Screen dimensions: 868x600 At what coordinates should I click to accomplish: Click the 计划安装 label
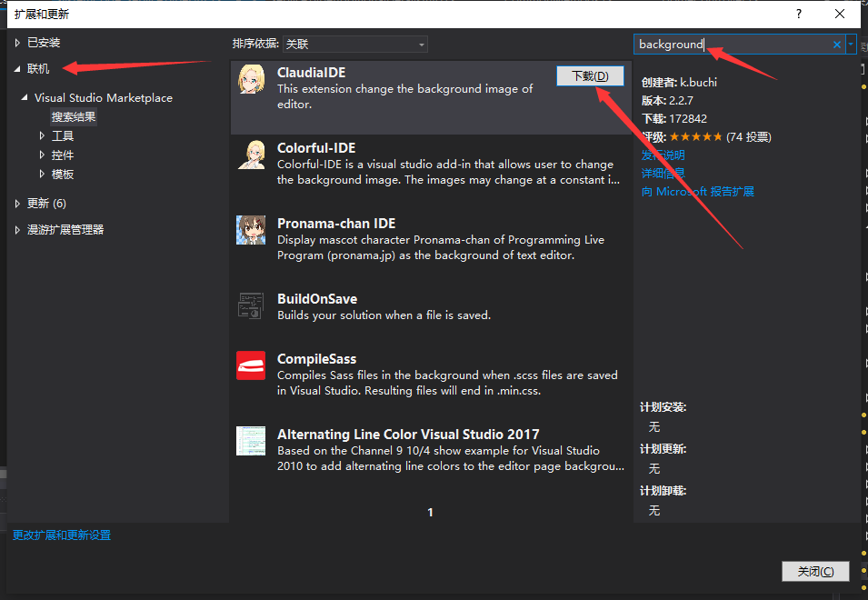[x=663, y=407]
